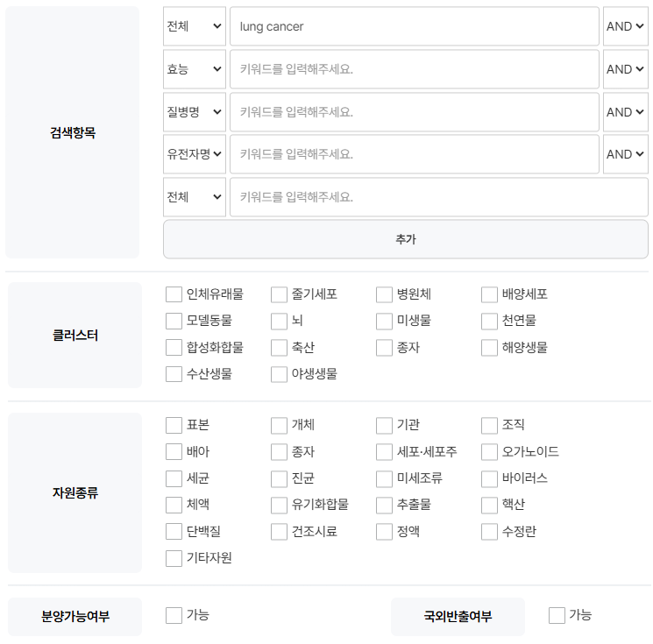Focus the keyword input in 질병명 row
653x644 pixels.
point(415,112)
